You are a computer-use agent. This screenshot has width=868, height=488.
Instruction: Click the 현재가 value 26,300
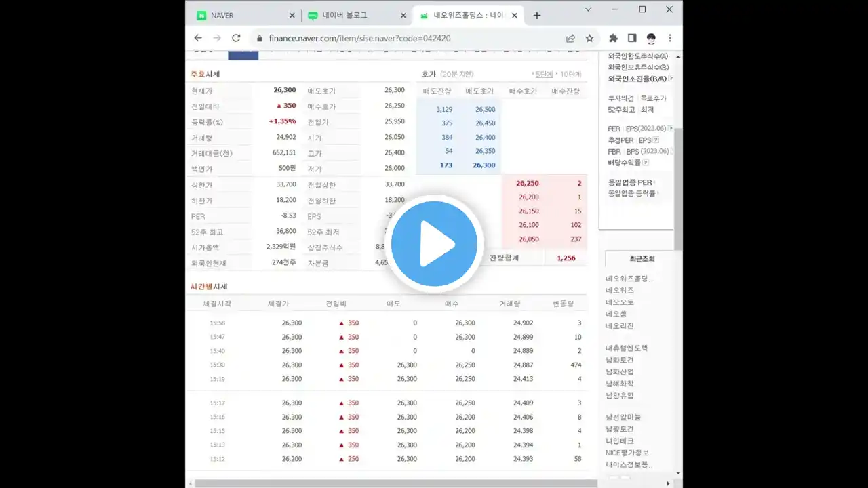pyautogui.click(x=285, y=90)
